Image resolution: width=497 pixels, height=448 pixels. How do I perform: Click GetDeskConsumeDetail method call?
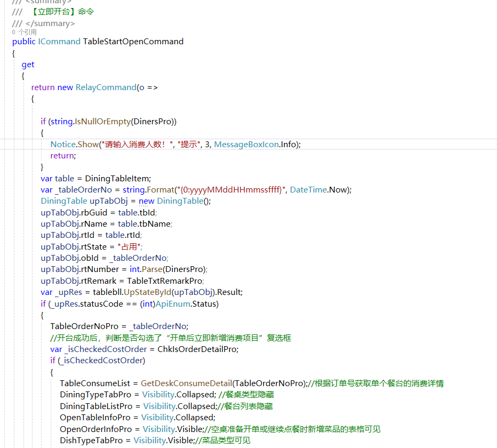pos(187,383)
